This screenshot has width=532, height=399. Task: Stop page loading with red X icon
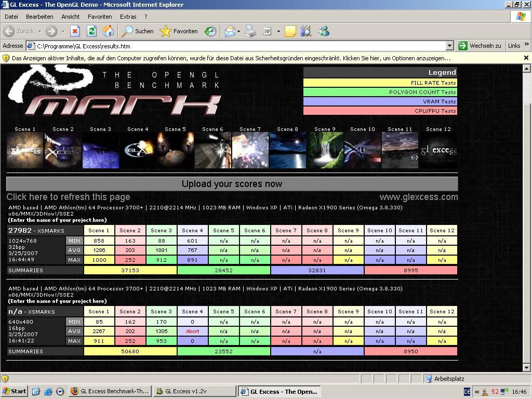(x=75, y=31)
